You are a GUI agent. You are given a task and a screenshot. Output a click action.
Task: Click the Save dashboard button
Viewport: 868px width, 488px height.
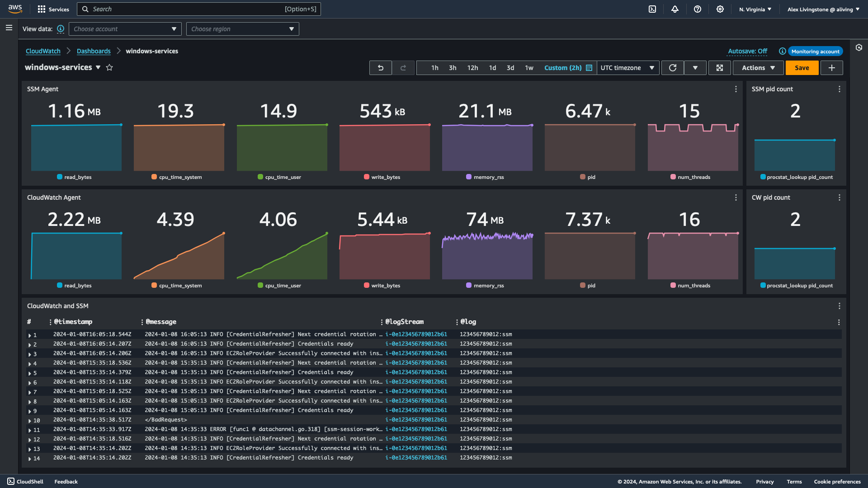802,67
